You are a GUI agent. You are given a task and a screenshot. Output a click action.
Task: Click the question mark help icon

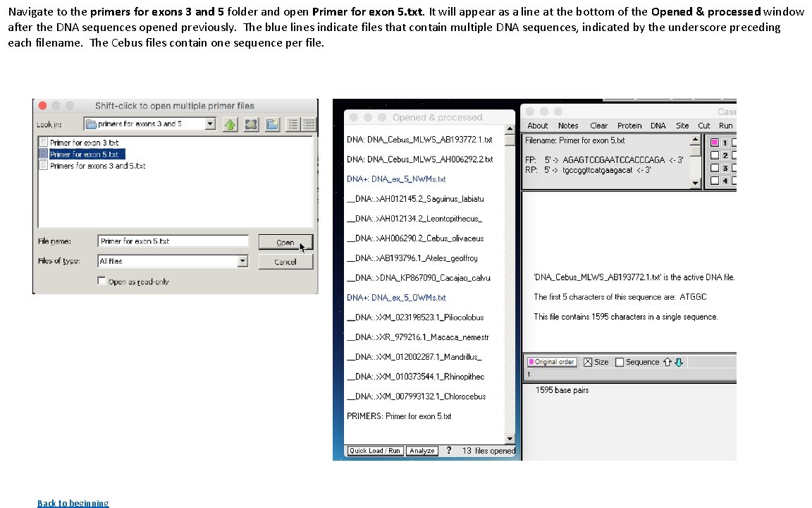pos(449,451)
